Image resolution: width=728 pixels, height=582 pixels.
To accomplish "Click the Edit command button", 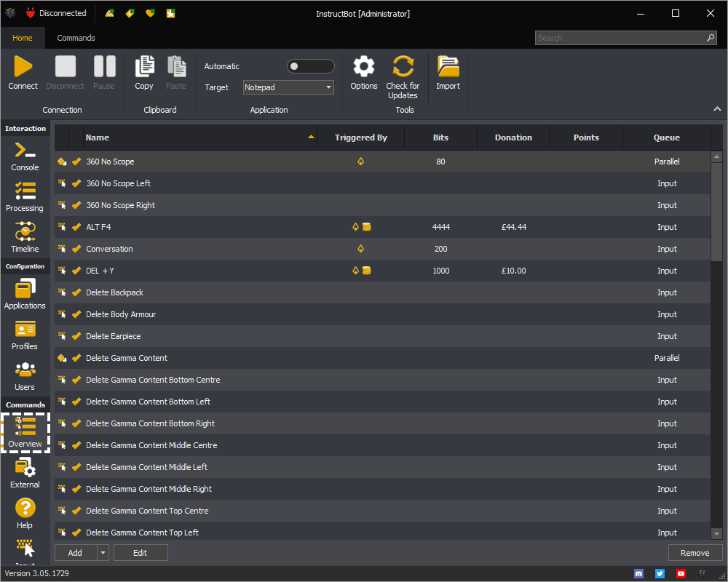I will (141, 553).
